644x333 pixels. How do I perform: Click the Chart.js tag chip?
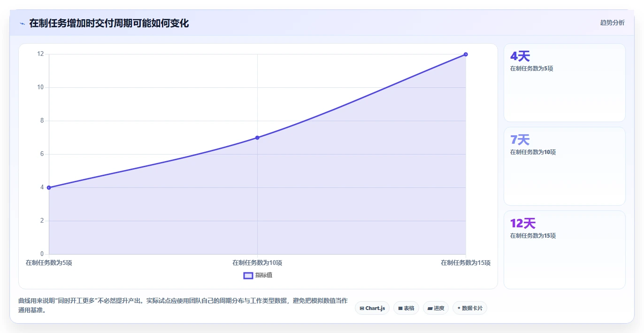[372, 308]
